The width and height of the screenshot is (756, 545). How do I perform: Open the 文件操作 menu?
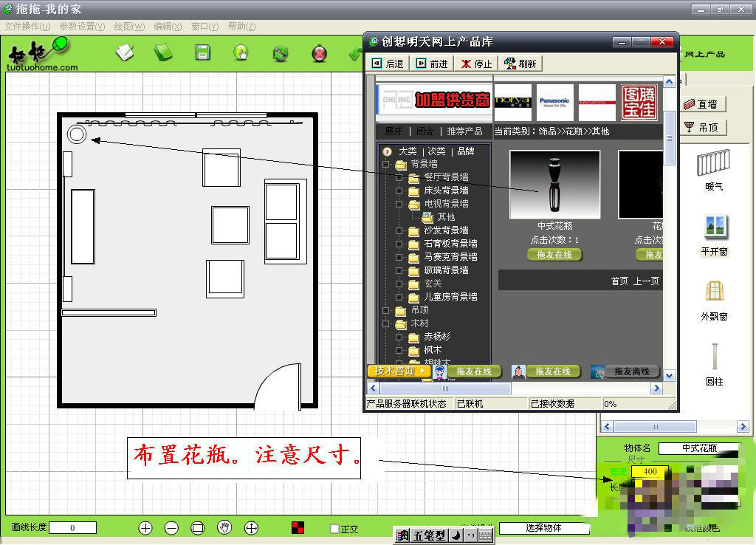pos(27,27)
